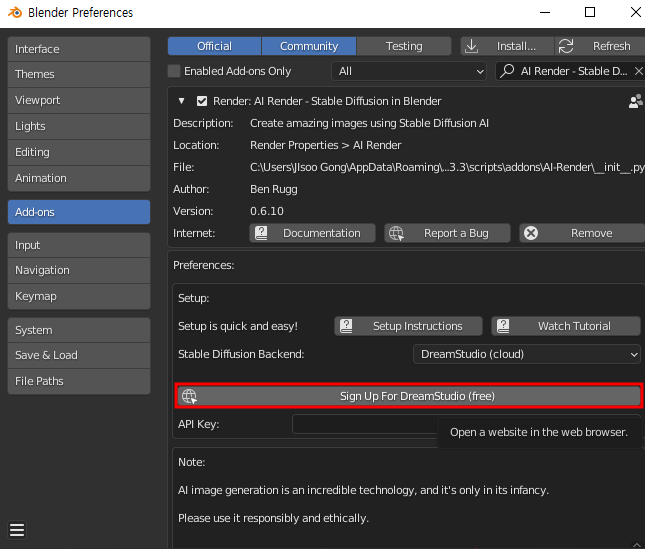Open the Keymap preferences section
This screenshot has height=549, width=645.
coord(79,296)
